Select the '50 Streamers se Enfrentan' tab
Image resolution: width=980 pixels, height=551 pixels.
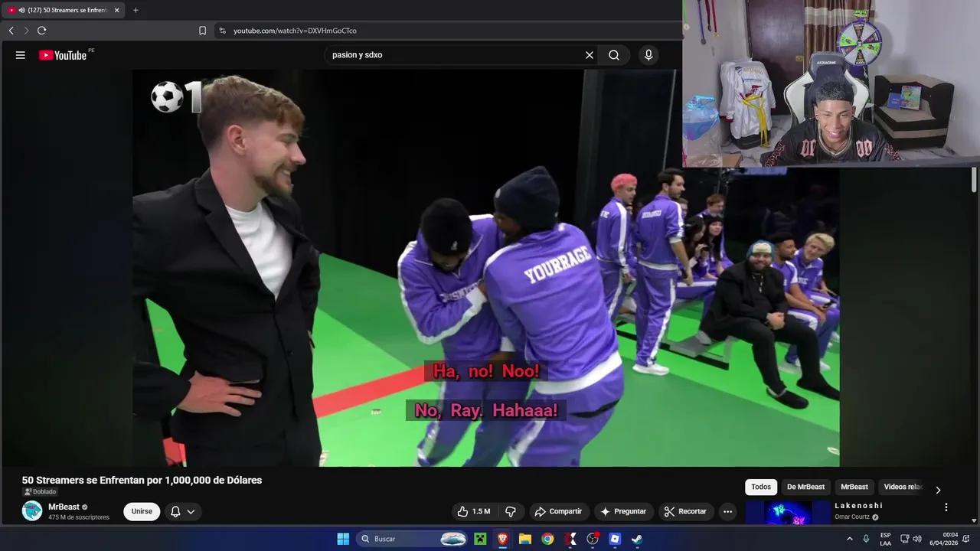[63, 10]
